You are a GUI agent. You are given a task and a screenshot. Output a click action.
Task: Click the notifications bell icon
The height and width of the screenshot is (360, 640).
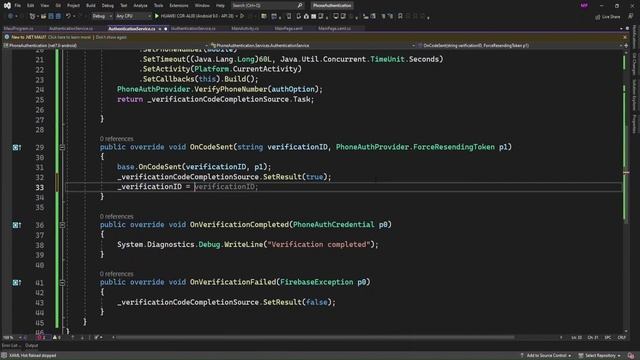[x=632, y=356]
